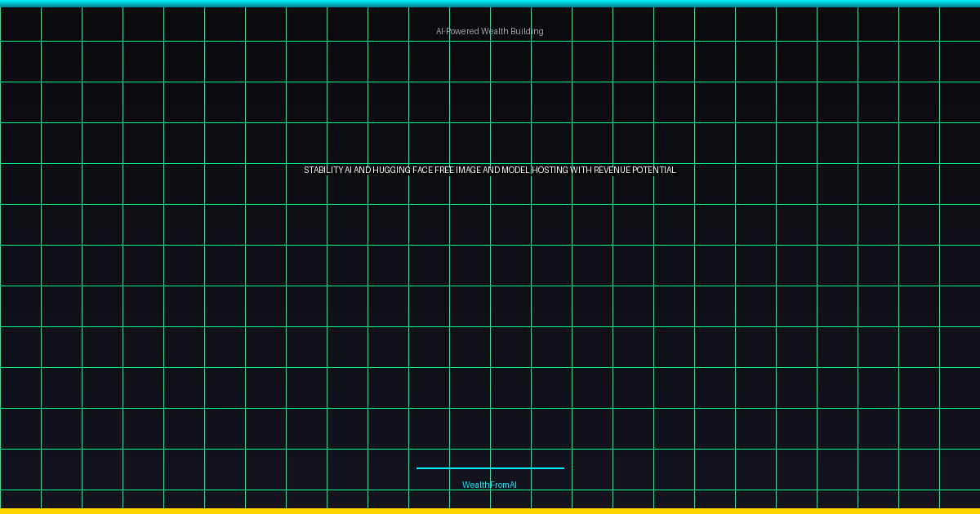Open the WealthFromAI brand link
980x514 pixels.
click(x=489, y=485)
